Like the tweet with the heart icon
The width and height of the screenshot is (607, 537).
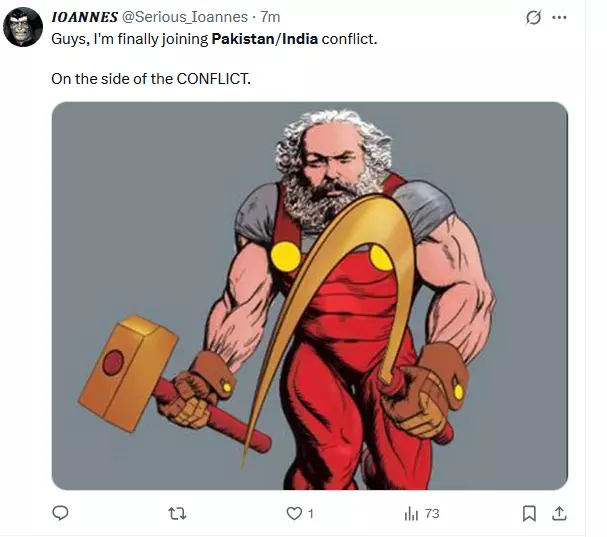point(294,514)
